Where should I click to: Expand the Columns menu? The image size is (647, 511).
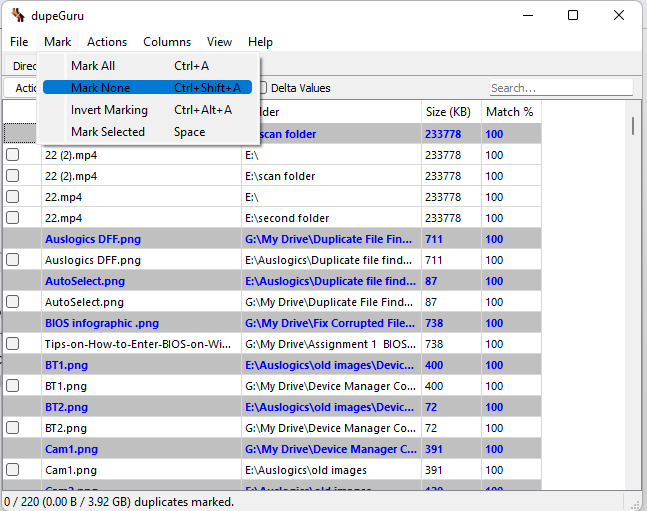click(167, 42)
